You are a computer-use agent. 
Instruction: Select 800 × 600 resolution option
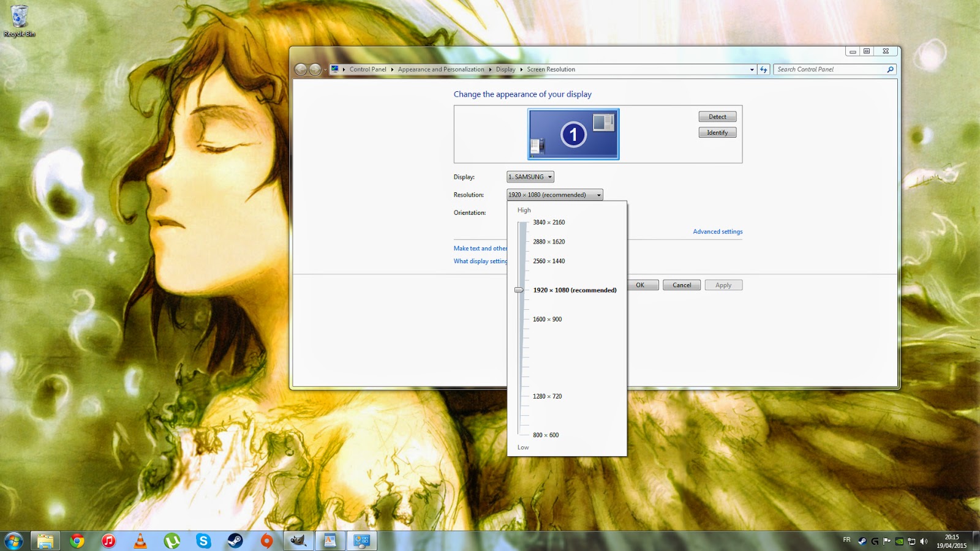pos(546,435)
